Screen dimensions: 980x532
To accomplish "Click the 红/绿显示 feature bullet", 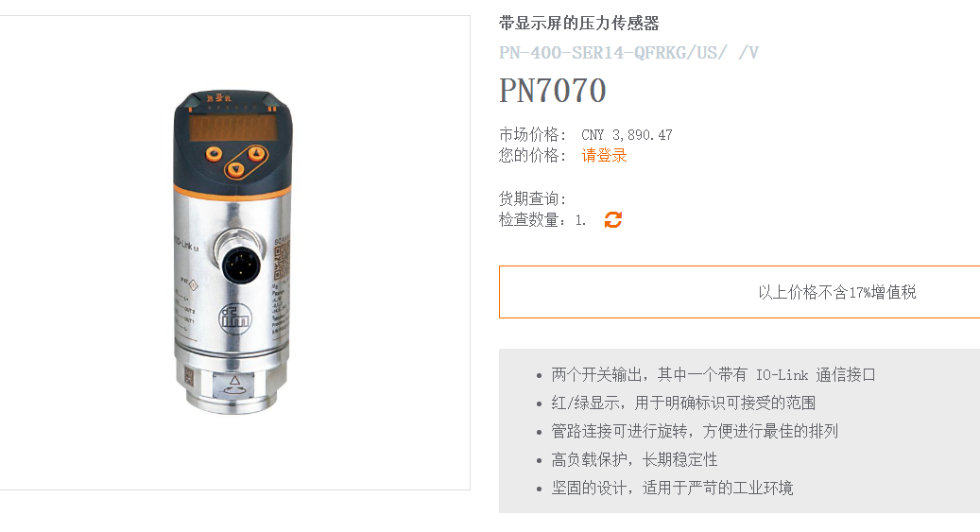I will 683,403.
